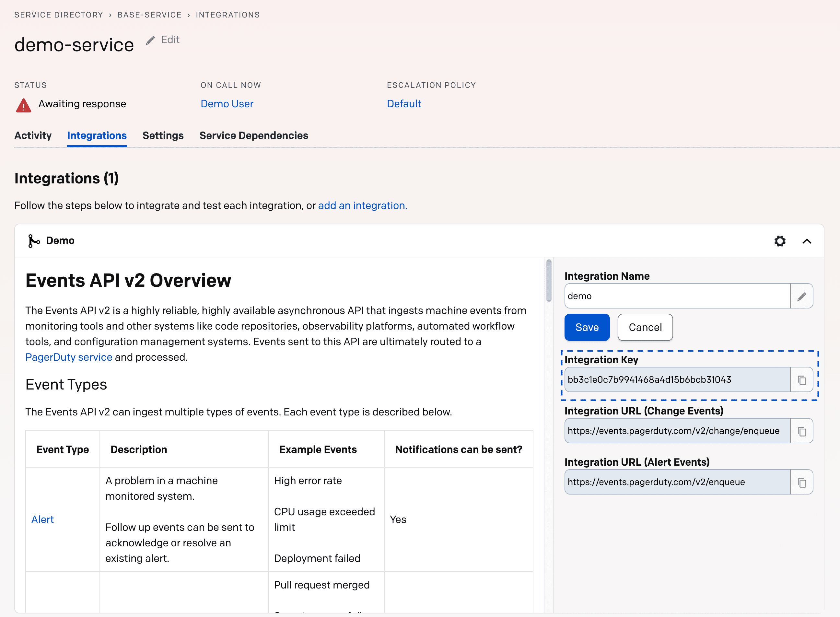840x617 pixels.
Task: Copy the Change Events integration URL
Action: (x=801, y=431)
